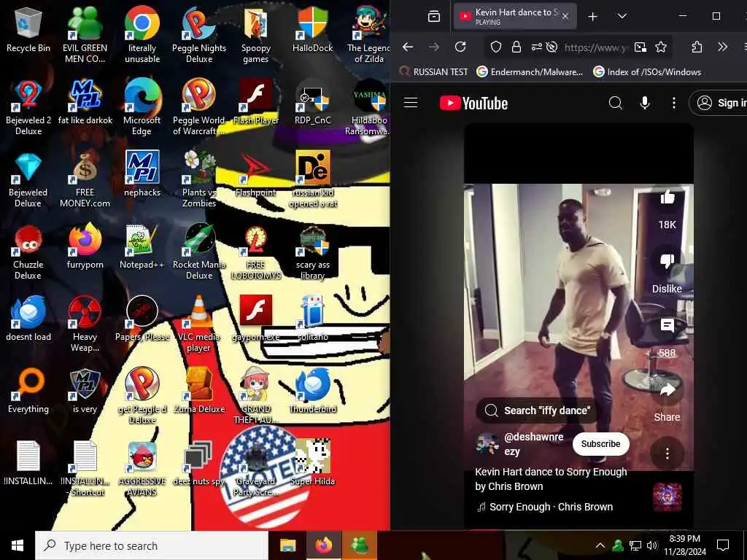Open Heavy Weap... desktop shortcut
747x560 pixels.
pyautogui.click(x=85, y=324)
